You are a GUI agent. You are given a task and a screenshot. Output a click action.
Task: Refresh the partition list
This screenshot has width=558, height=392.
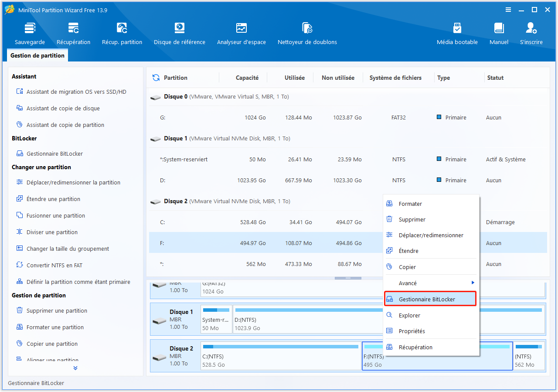(156, 78)
